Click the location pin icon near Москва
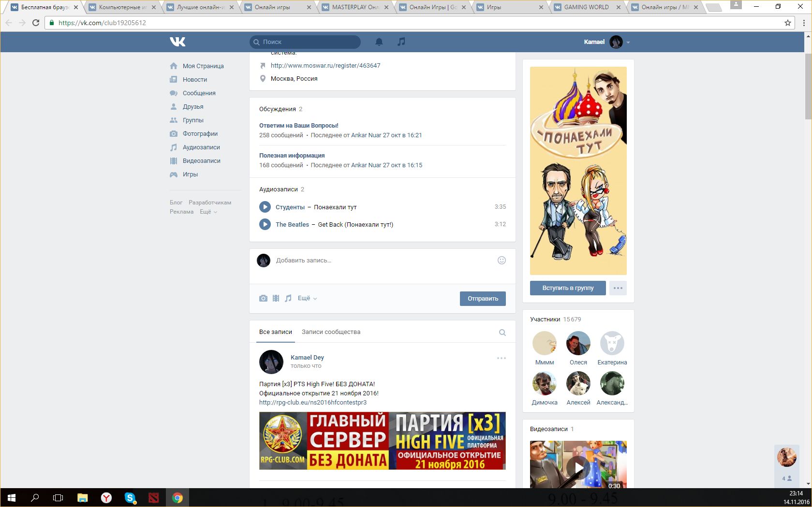 coord(263,79)
